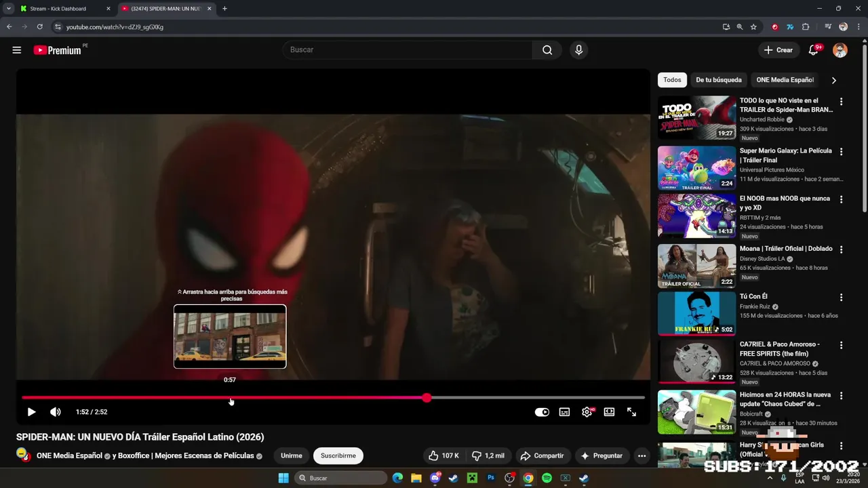Like the video (107 K)

point(444,456)
